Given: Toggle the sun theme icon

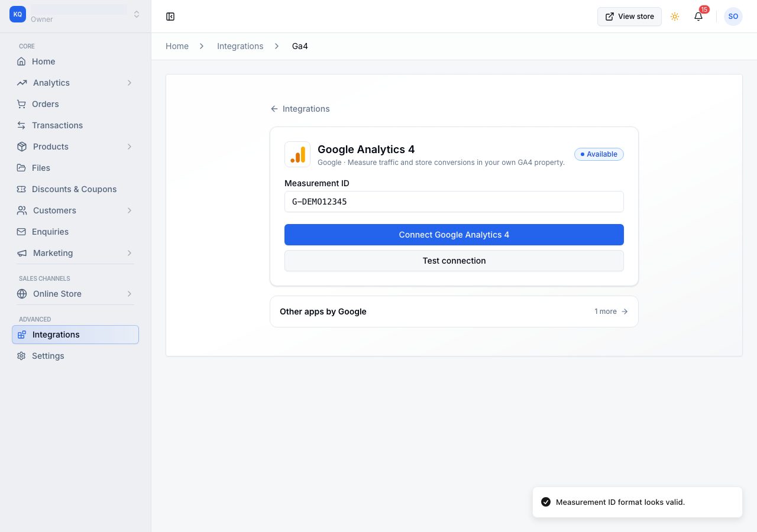Looking at the screenshot, I should click(675, 17).
